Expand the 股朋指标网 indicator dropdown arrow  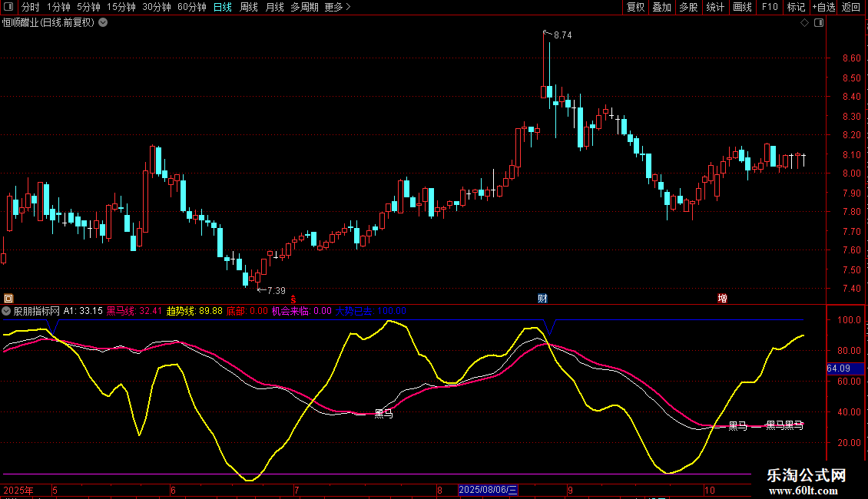tap(7, 311)
